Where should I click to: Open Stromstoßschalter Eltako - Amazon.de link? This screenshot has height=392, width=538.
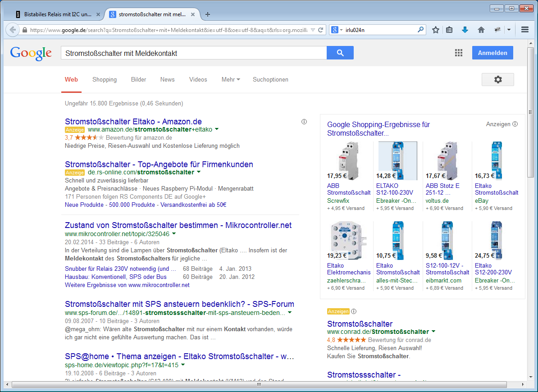[x=133, y=121]
